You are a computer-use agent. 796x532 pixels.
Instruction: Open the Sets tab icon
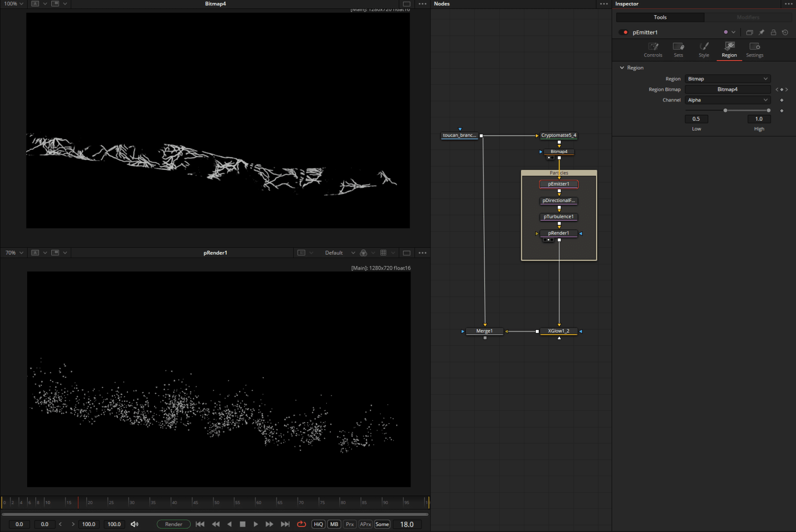[x=678, y=47]
